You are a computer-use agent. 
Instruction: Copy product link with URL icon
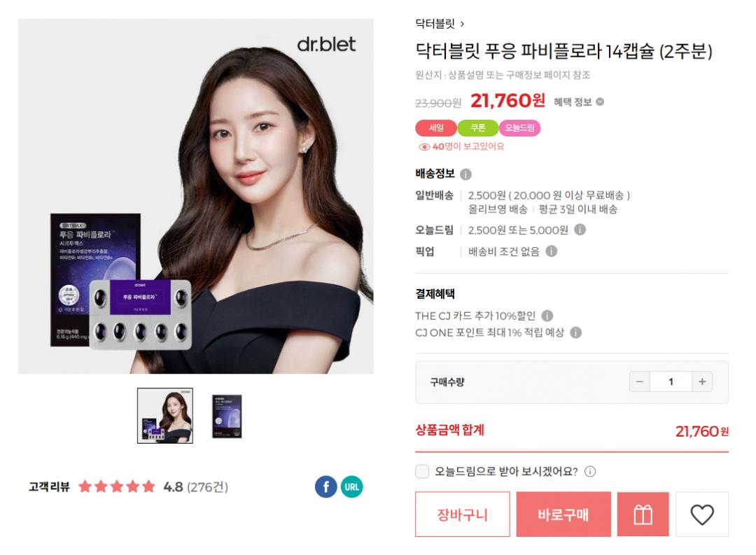pyautogui.click(x=351, y=486)
